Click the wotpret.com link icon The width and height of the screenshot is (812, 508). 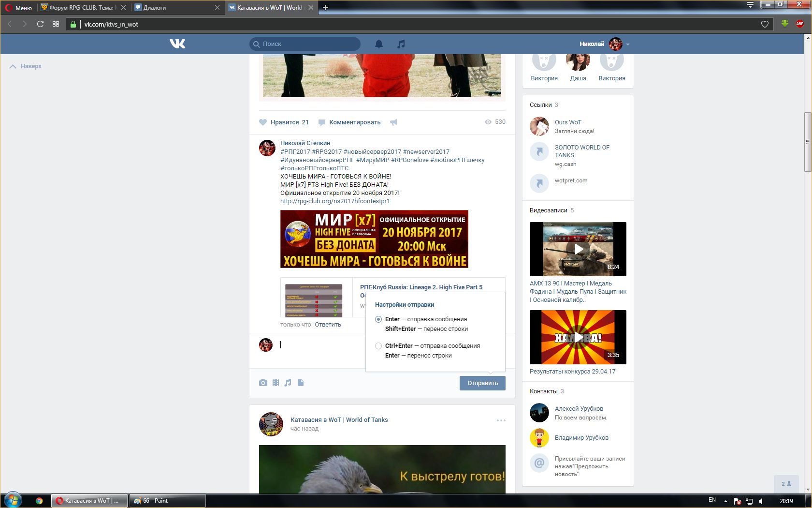[539, 183]
